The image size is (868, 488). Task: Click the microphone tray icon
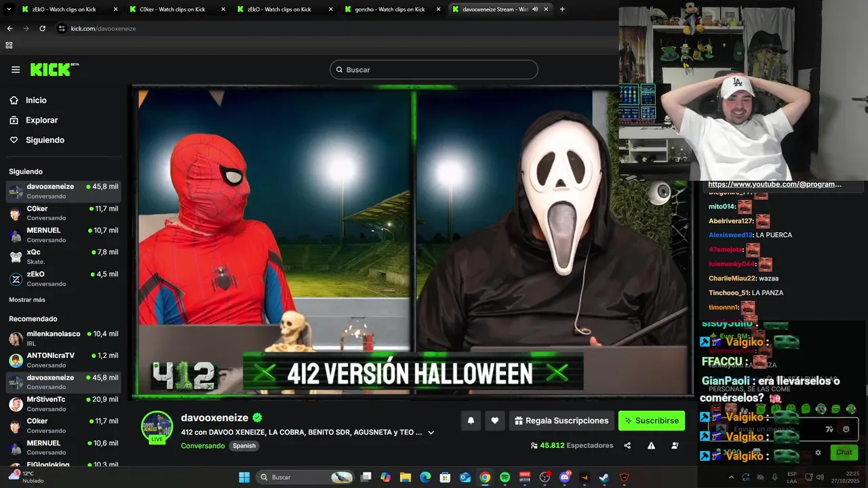coord(774,477)
